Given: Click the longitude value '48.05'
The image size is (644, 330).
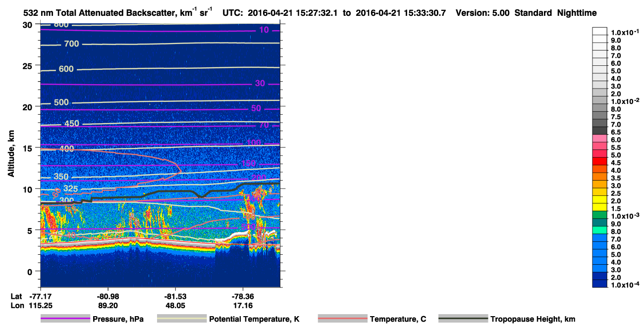Looking at the screenshot, I should (x=175, y=306).
